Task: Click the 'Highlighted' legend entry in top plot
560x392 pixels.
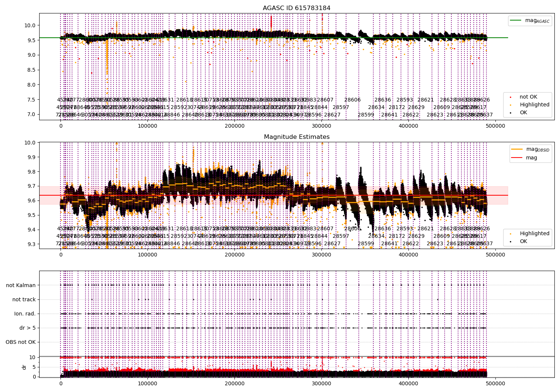Action: (534, 105)
